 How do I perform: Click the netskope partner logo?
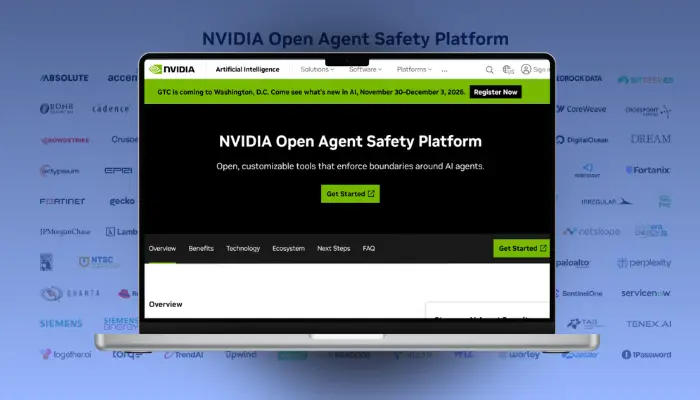[x=592, y=231]
